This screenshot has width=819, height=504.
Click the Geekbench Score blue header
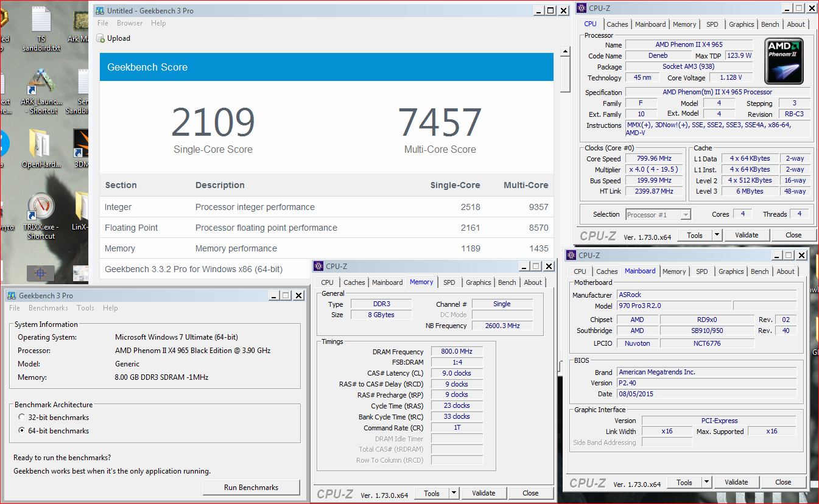326,67
